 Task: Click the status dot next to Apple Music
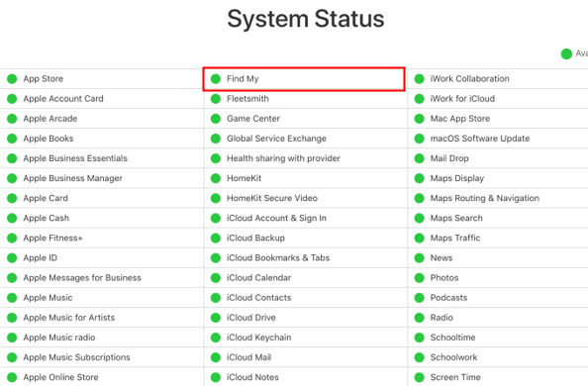click(x=12, y=298)
